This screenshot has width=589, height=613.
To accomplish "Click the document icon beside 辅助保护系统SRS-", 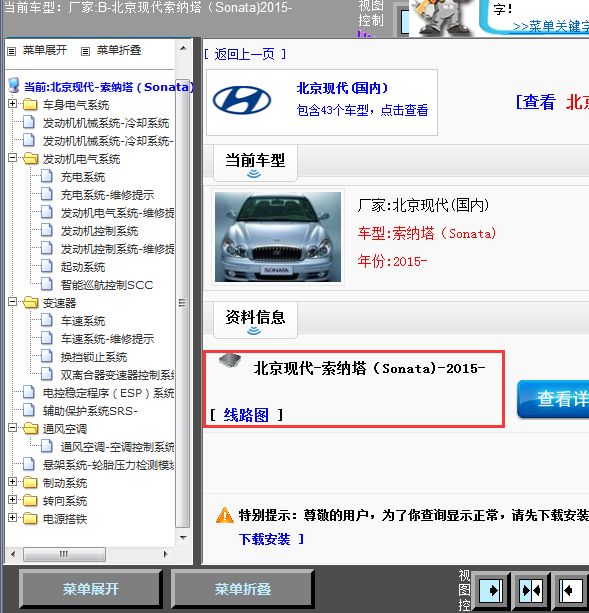I will pyautogui.click(x=29, y=410).
